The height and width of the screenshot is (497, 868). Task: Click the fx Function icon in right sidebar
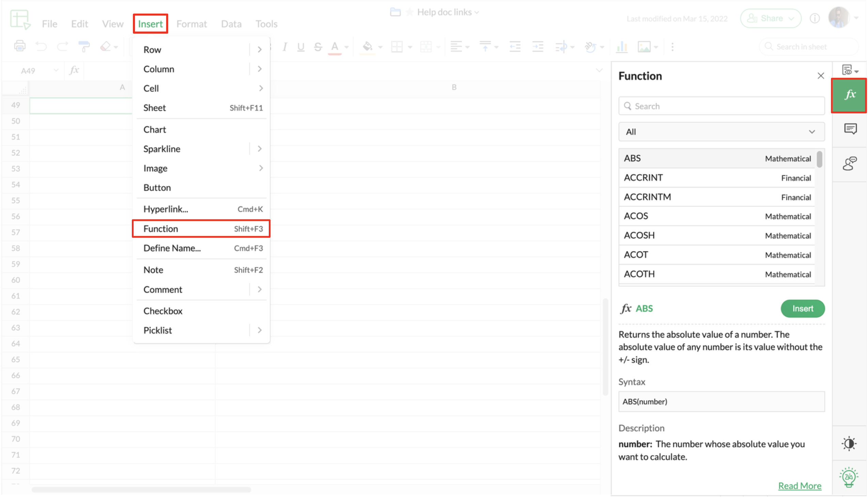850,95
